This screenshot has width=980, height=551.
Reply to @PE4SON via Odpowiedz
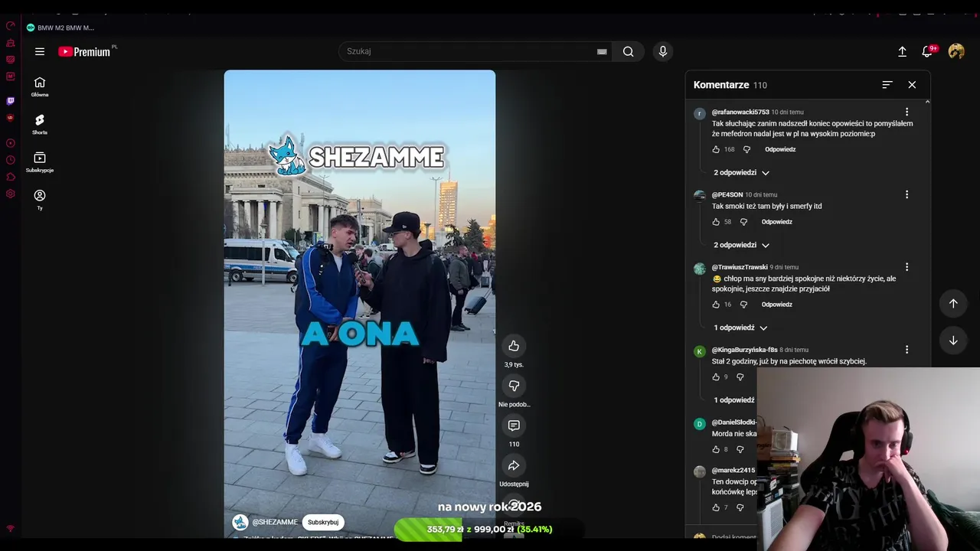point(777,222)
